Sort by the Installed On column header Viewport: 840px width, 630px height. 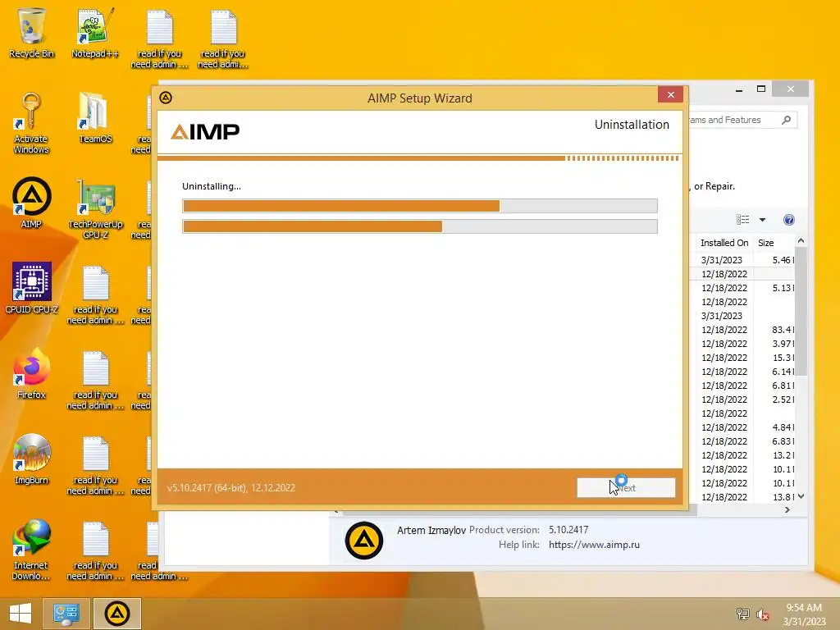coord(724,243)
